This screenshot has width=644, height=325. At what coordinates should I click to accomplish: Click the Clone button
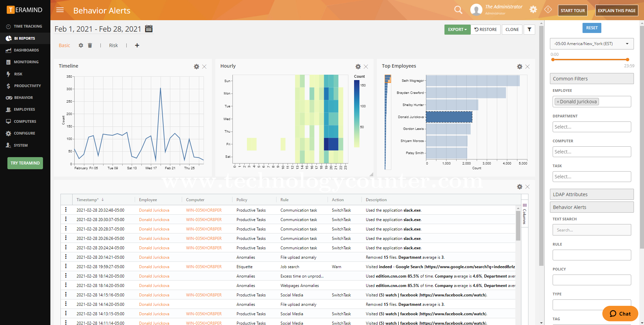click(512, 30)
